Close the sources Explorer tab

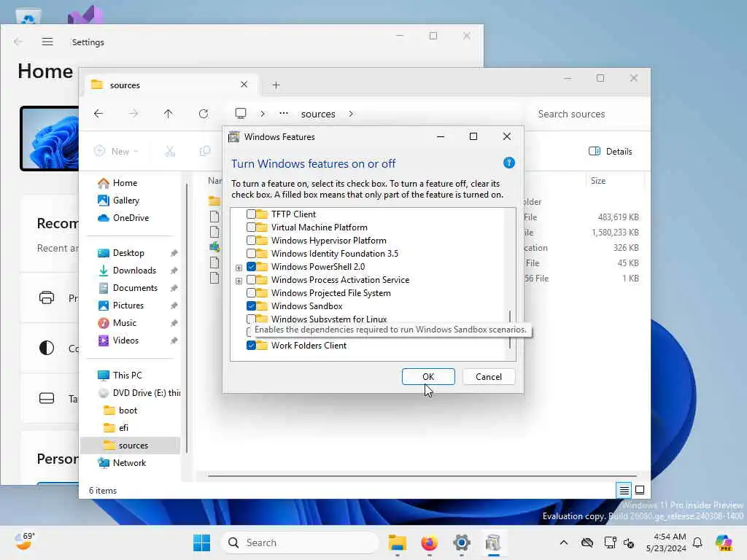click(244, 85)
